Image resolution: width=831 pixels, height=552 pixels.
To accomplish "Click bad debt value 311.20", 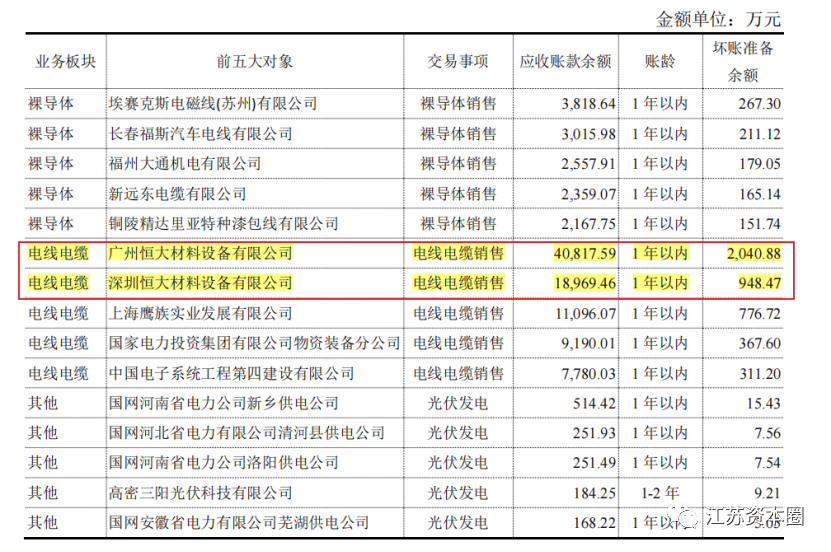I will [x=759, y=374].
